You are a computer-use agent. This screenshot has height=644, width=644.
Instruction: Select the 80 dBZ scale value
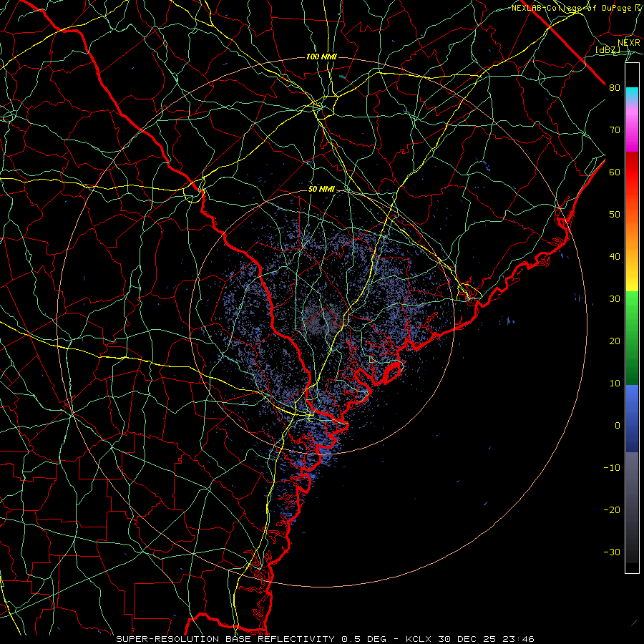(x=615, y=87)
